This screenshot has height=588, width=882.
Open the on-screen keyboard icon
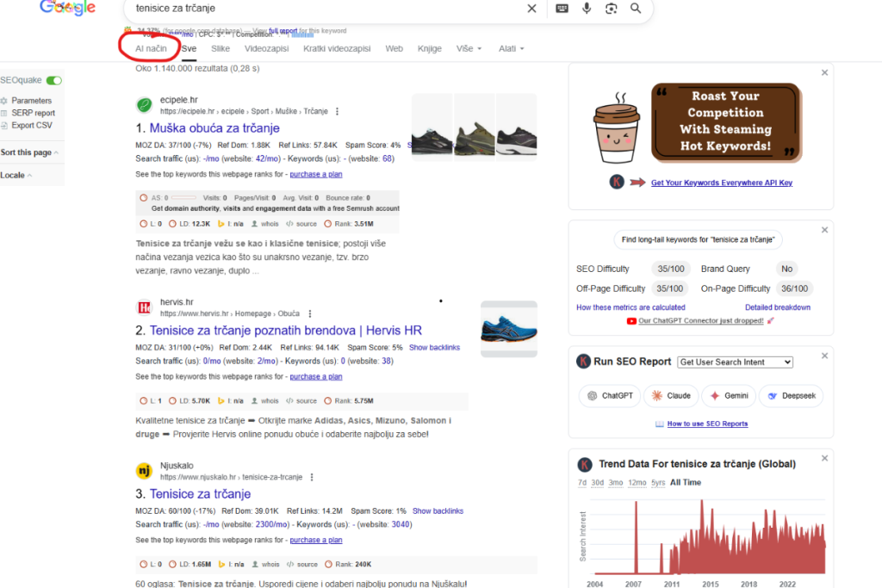[562, 9]
